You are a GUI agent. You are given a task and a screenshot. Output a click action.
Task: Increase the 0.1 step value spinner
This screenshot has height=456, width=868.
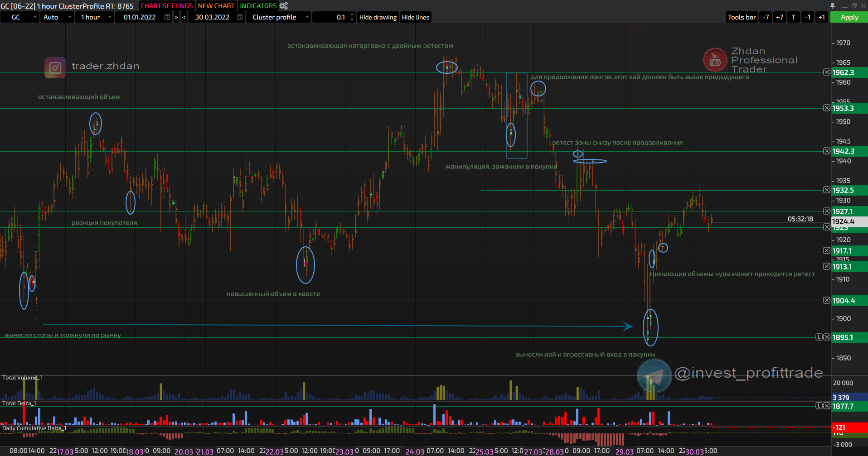click(x=352, y=15)
